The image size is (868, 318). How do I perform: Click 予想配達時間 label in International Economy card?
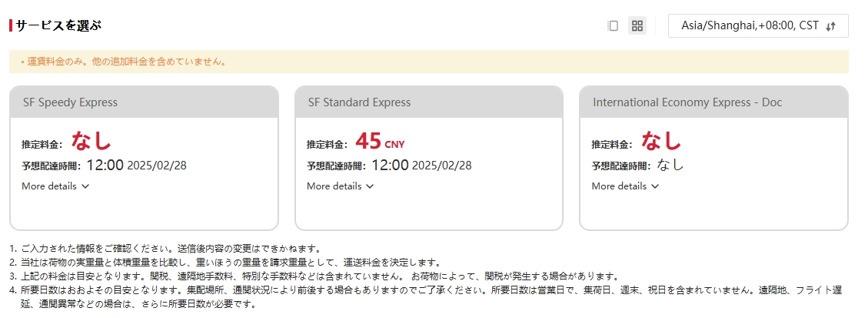point(620,166)
